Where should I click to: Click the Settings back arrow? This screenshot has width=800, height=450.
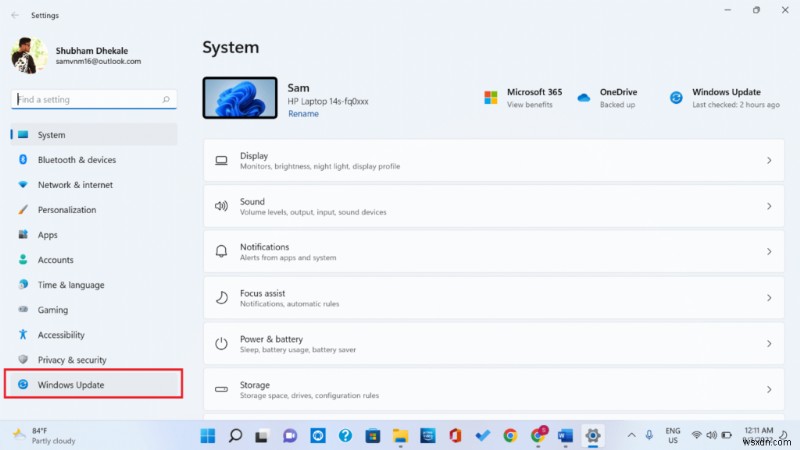pyautogui.click(x=15, y=15)
